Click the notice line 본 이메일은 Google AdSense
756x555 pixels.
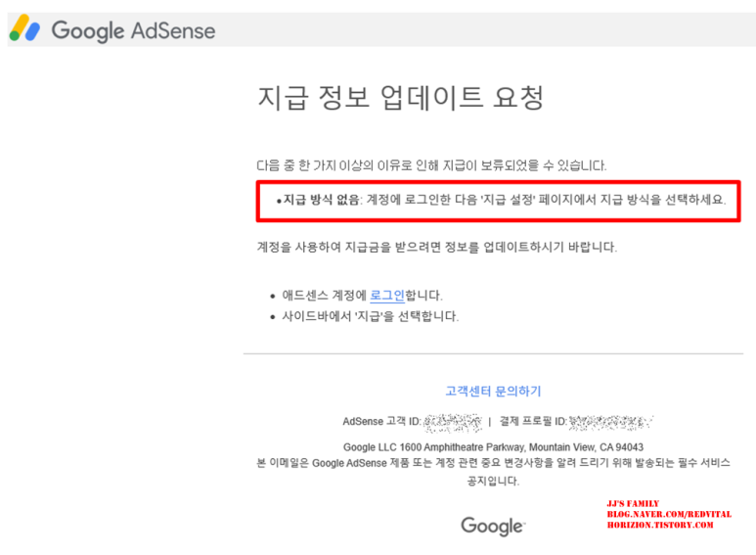tap(493, 463)
